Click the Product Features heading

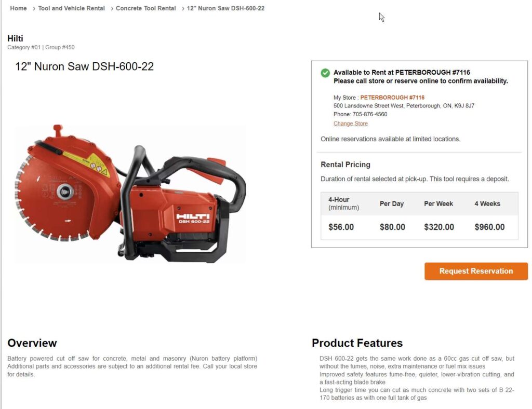pyautogui.click(x=357, y=343)
